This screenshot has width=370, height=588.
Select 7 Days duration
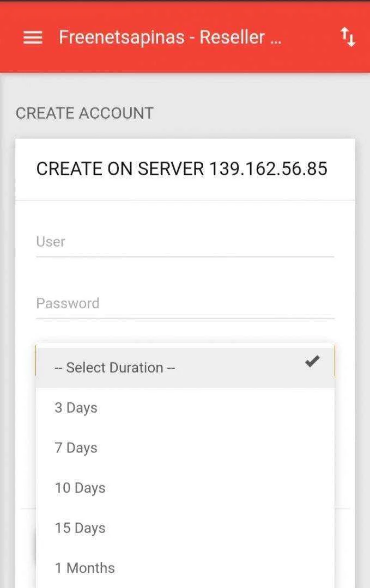point(185,448)
